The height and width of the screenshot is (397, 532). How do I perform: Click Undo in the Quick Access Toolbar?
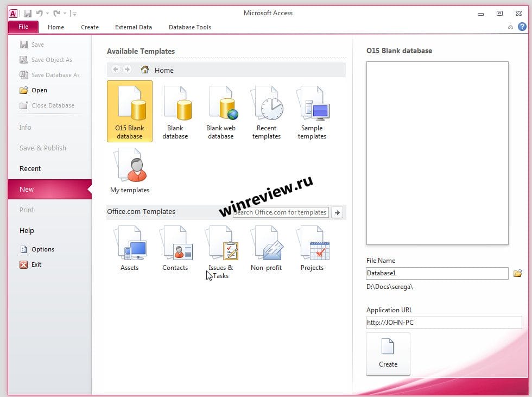pos(39,13)
